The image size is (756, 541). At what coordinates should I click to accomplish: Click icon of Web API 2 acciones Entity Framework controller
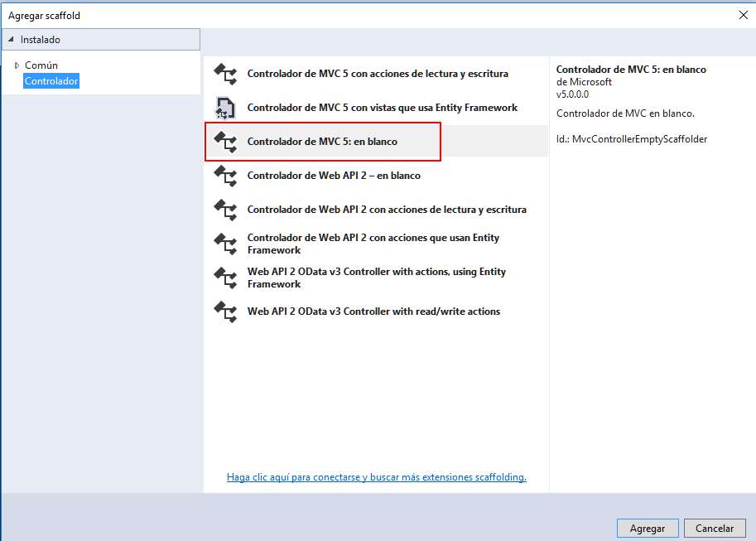click(226, 244)
